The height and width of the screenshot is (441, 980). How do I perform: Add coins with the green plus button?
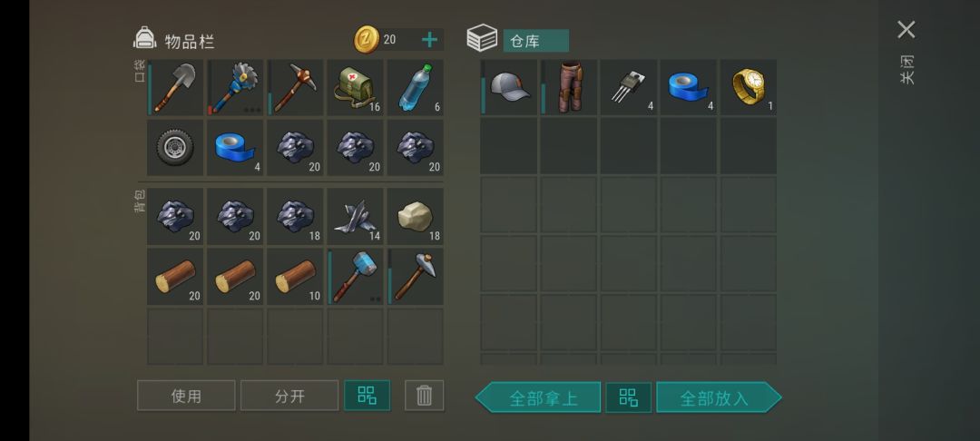point(429,40)
